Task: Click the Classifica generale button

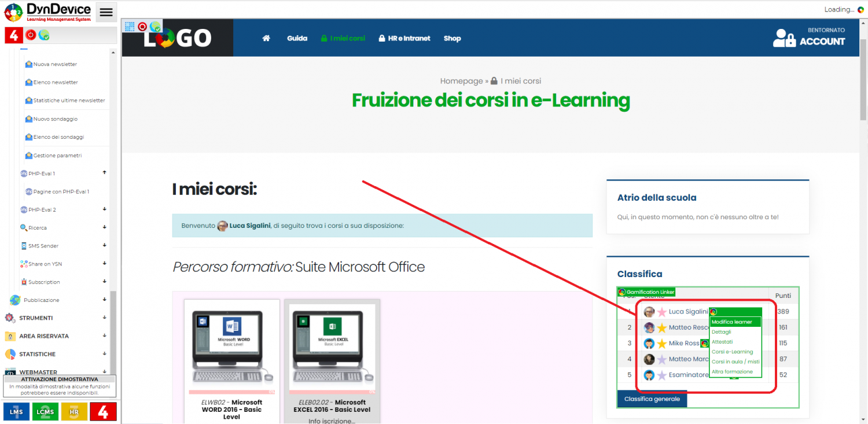Action: [652, 399]
